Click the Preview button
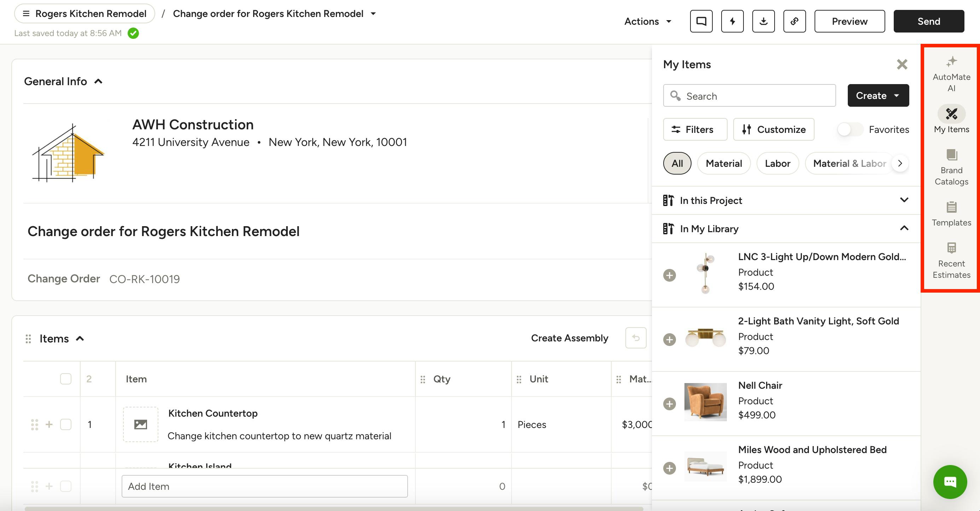The height and width of the screenshot is (511, 980). click(849, 21)
